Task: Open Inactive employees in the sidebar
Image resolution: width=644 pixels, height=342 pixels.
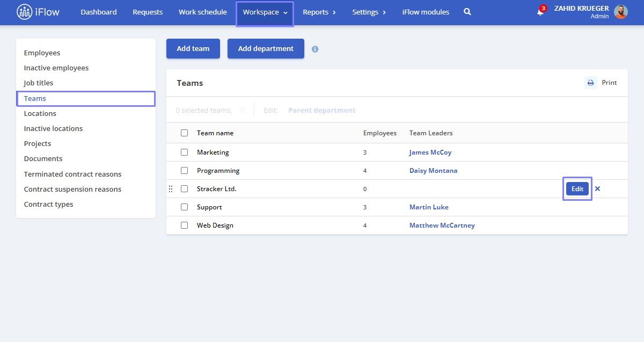Action: point(56,68)
